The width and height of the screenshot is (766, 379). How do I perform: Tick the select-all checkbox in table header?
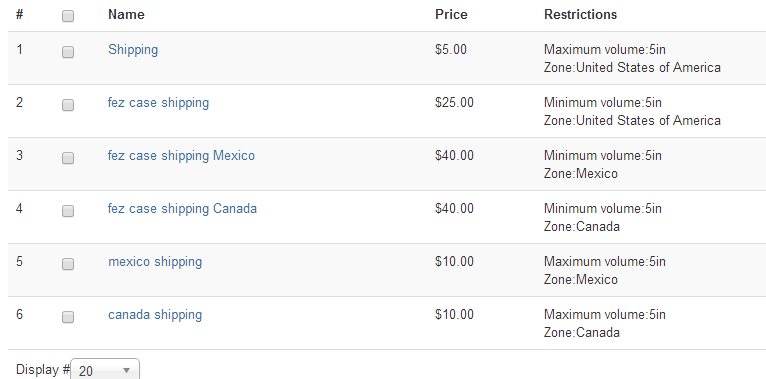coord(68,16)
